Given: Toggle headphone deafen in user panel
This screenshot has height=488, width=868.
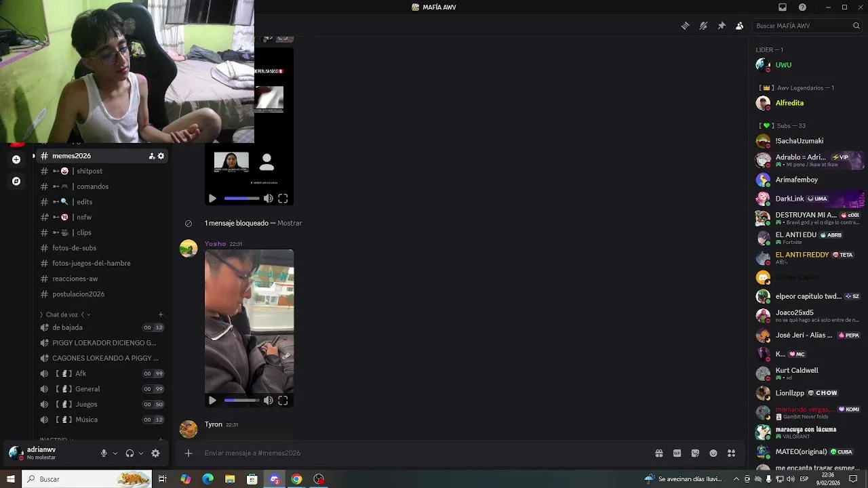Looking at the screenshot, I should pyautogui.click(x=130, y=453).
